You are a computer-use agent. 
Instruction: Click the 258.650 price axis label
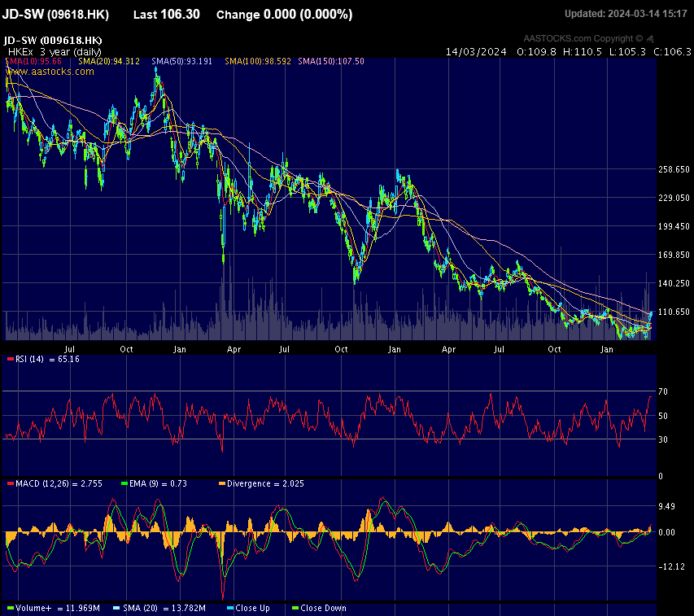coord(674,169)
